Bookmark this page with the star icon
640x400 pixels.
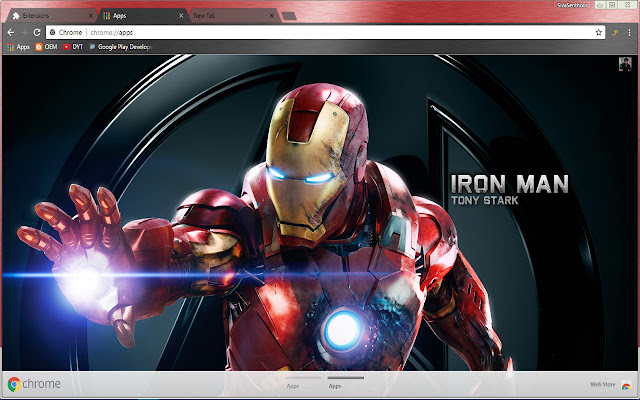[x=598, y=32]
